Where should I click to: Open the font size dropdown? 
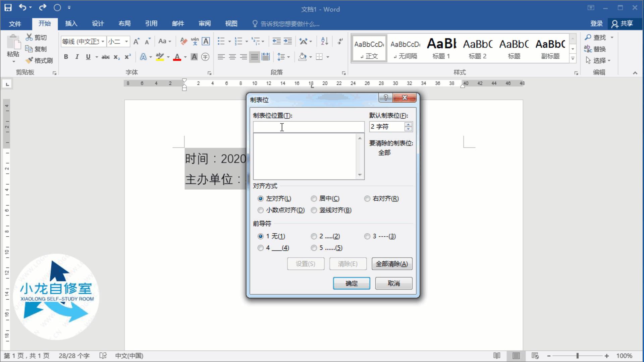pos(126,41)
